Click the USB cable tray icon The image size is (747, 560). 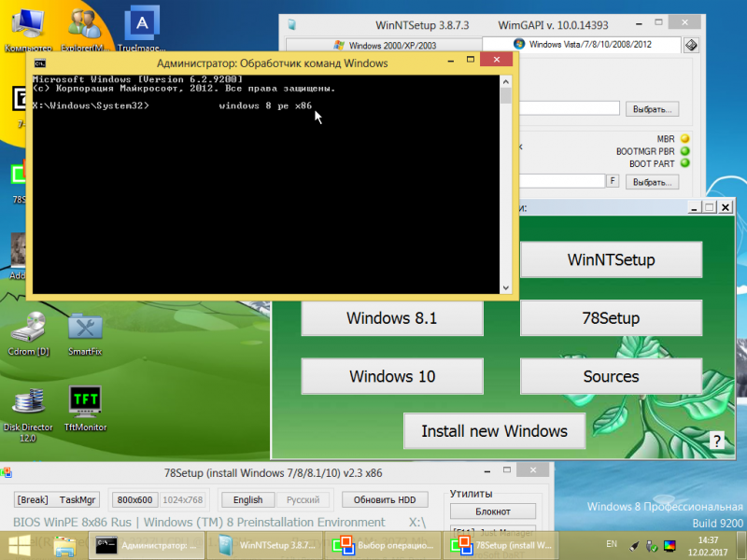pos(634,546)
